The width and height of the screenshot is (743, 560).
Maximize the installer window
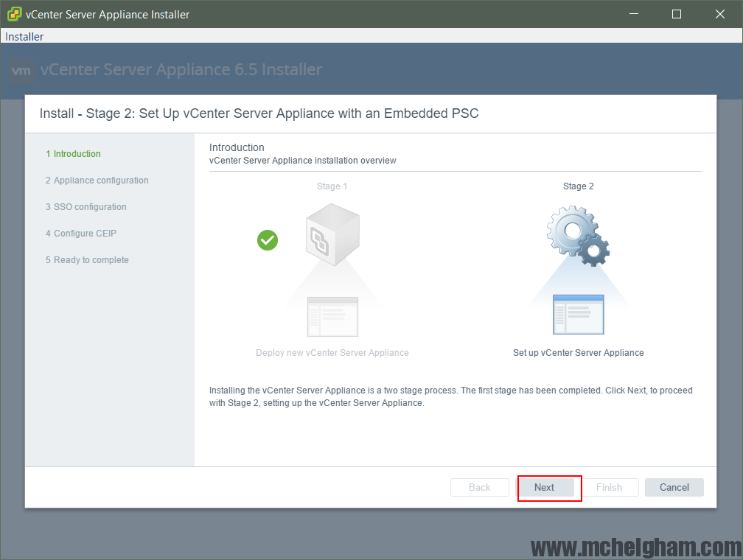(677, 14)
